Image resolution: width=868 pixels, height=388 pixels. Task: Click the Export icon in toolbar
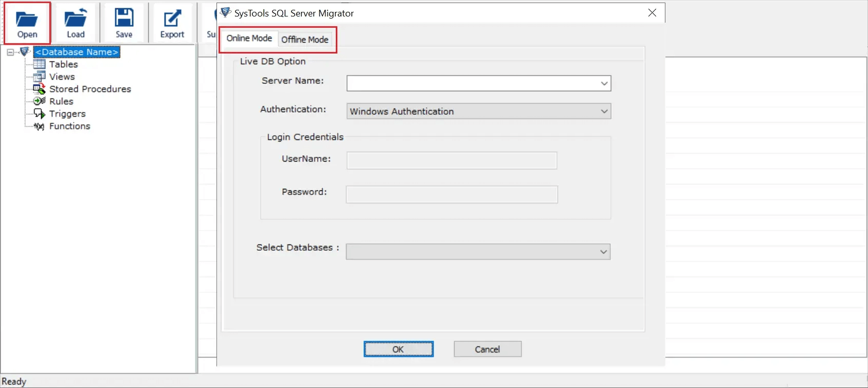(172, 19)
